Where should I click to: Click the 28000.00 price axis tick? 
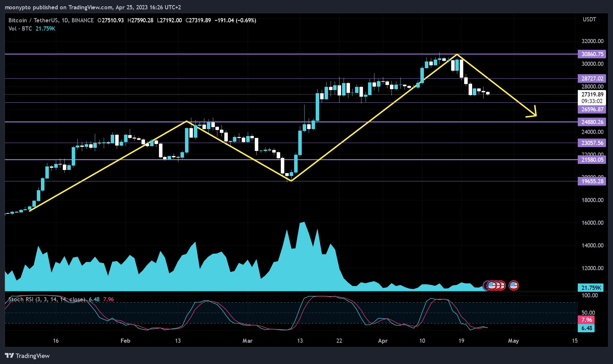[592, 87]
